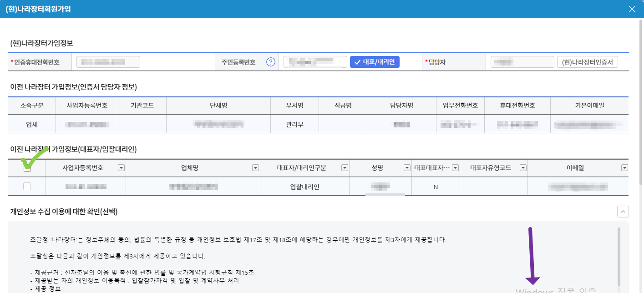
Task: Close the (현)나라장터회원가입 dialog
Action: tap(632, 9)
